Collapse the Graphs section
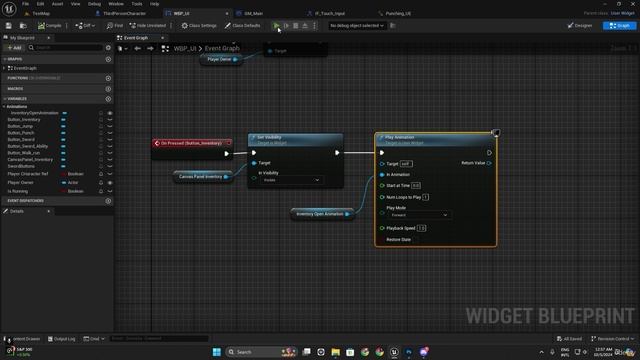Image resolution: width=640 pixels, height=360 pixels. (x=4, y=59)
